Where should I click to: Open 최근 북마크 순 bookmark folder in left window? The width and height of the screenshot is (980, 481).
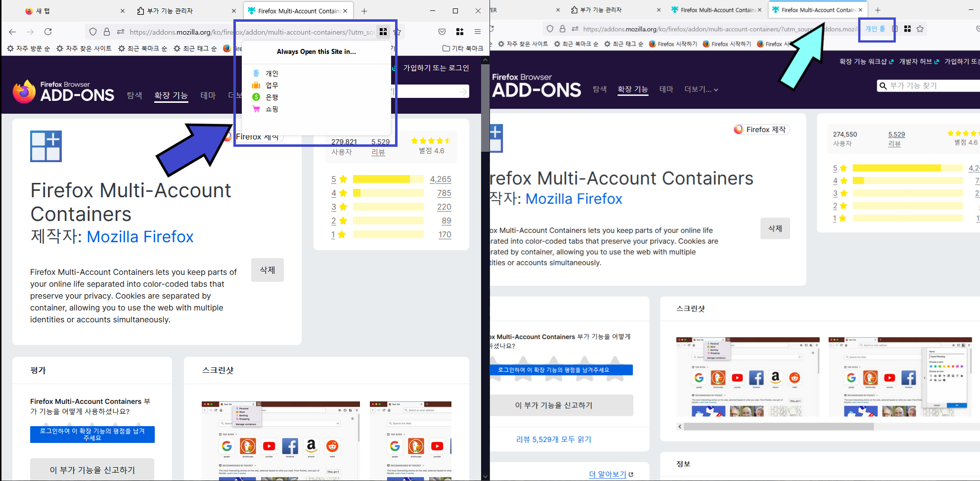click(x=143, y=48)
